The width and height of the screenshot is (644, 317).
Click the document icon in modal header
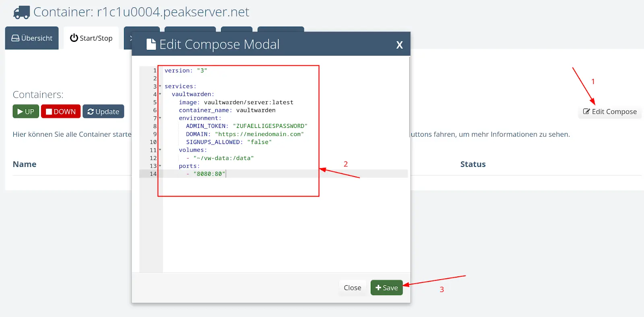point(151,44)
